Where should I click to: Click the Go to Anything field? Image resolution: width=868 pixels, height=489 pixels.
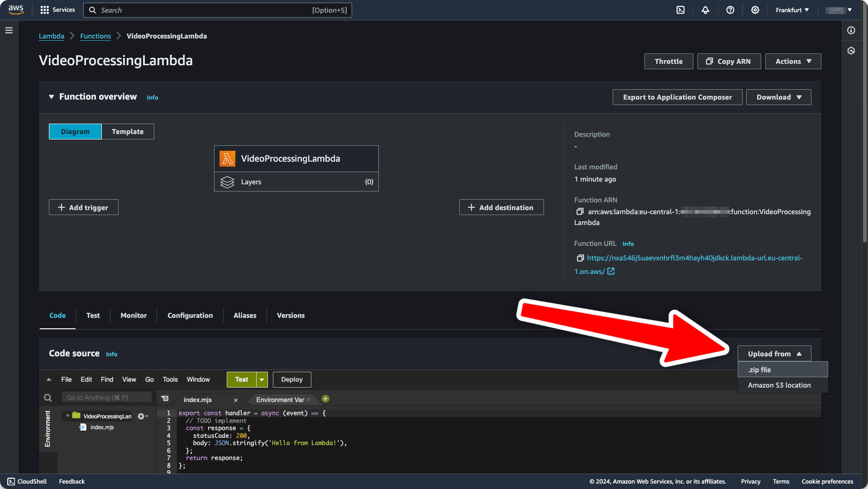pyautogui.click(x=107, y=398)
